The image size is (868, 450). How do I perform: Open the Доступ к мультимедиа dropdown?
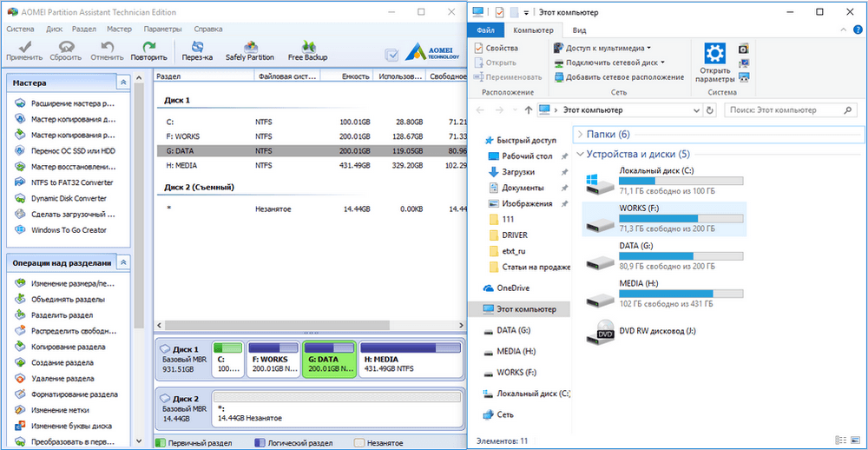point(603,49)
